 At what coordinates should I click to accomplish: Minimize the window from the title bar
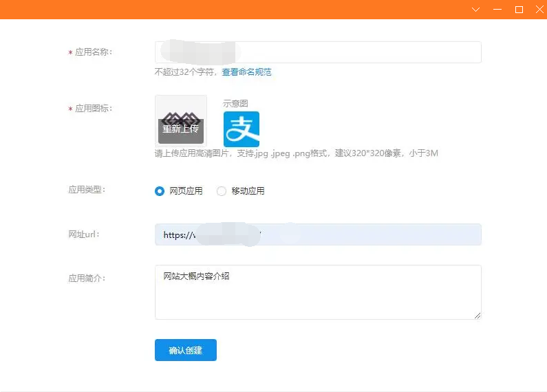[497, 10]
